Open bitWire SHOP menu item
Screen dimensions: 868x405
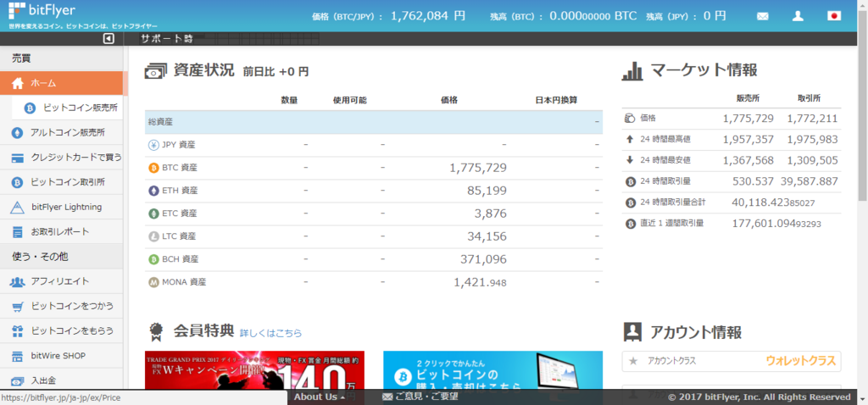[x=61, y=356]
